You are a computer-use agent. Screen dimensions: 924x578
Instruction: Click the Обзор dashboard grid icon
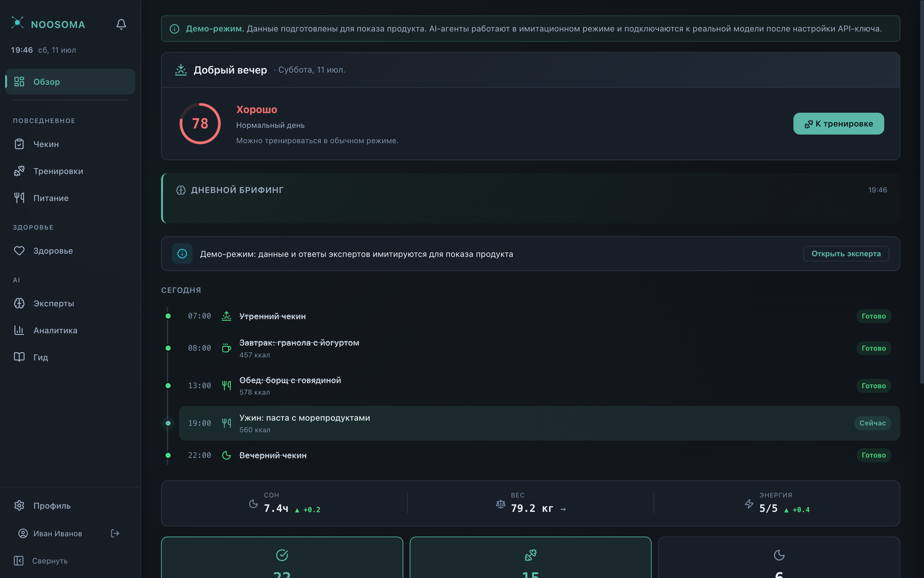click(19, 82)
